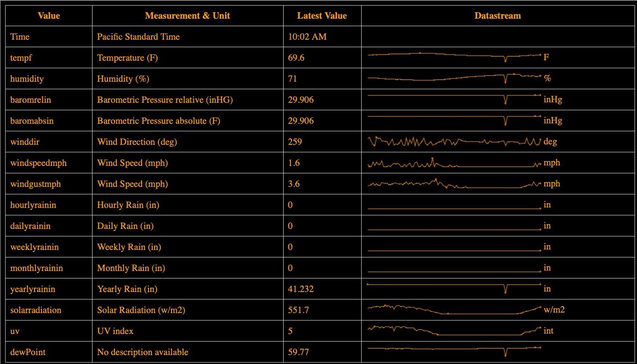Open the yearlyrainin sparkline chart
Image resolution: width=637 pixels, height=364 pixels.
(454, 288)
